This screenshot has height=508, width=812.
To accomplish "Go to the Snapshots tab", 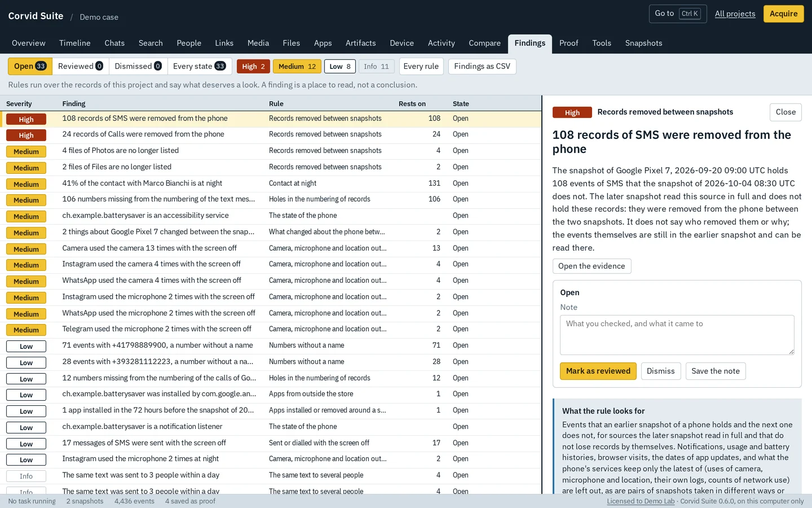I will [643, 43].
